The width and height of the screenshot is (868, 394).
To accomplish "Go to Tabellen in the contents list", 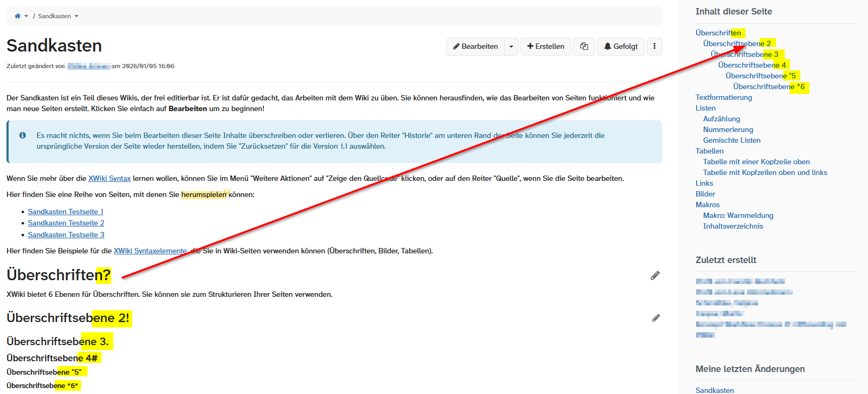I will click(x=709, y=151).
